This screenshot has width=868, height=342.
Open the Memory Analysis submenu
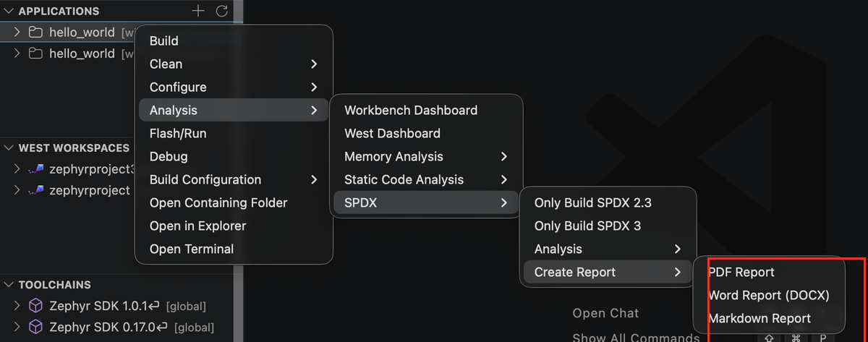pyautogui.click(x=426, y=157)
